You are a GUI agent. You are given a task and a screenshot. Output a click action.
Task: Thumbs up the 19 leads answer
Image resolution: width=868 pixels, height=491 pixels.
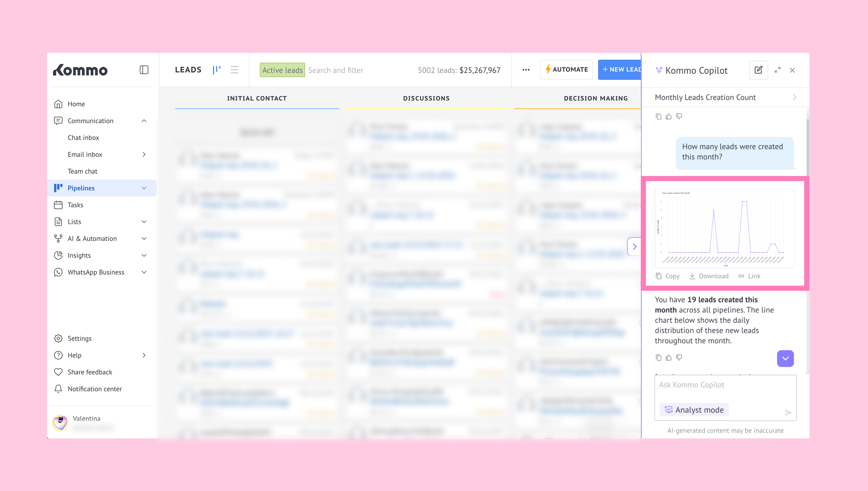[669, 357]
